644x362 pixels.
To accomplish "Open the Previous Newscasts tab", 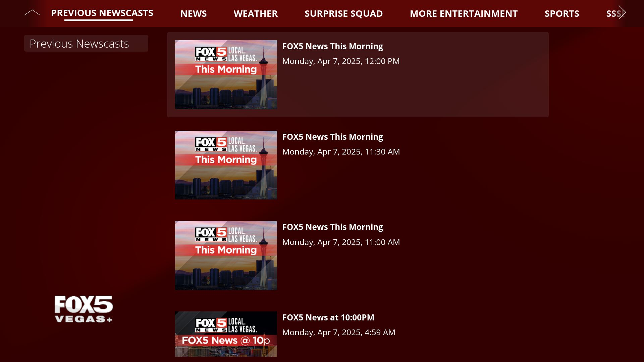I will click(x=102, y=13).
